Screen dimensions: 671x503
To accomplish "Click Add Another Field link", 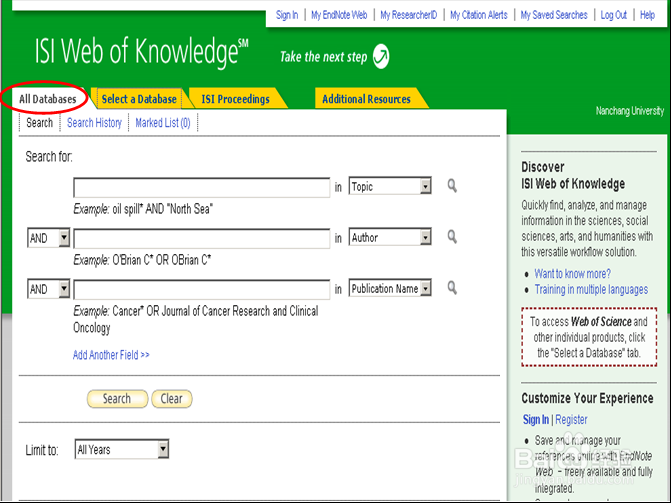I will pyautogui.click(x=111, y=355).
